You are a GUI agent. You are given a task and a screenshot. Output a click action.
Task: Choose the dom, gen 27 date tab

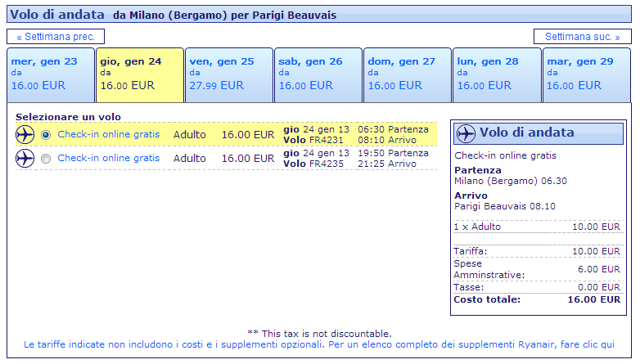tap(408, 75)
